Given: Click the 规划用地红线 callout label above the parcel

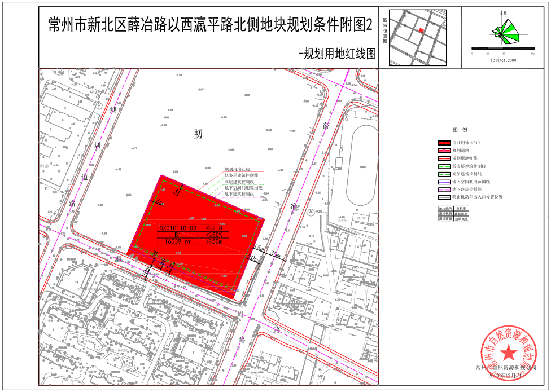Looking at the screenshot, I should (237, 169).
